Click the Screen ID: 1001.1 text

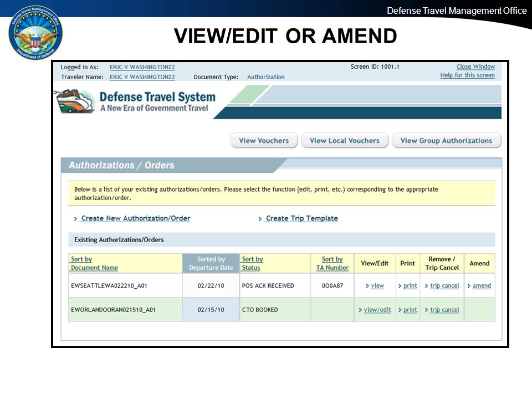click(375, 66)
